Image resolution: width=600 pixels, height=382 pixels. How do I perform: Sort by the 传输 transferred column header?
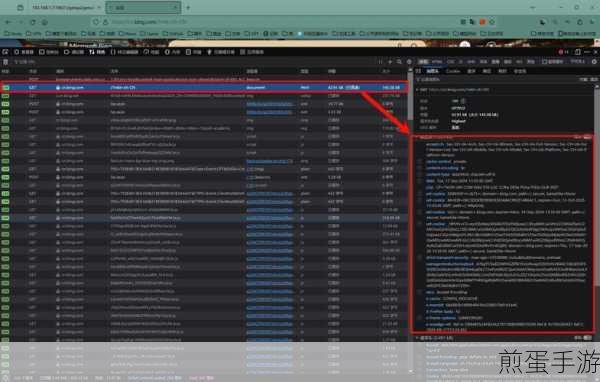click(332, 71)
